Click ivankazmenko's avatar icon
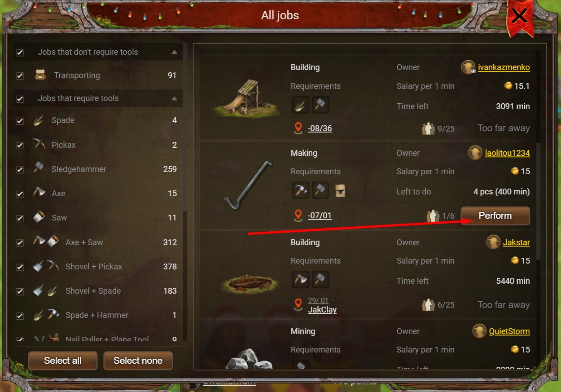 [x=468, y=67]
